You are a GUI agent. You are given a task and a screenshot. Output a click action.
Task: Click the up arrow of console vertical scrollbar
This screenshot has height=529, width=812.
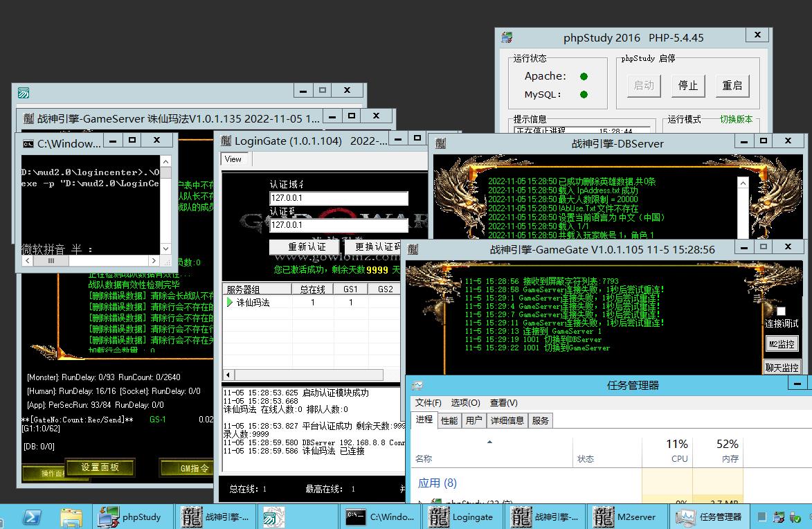tap(165, 161)
